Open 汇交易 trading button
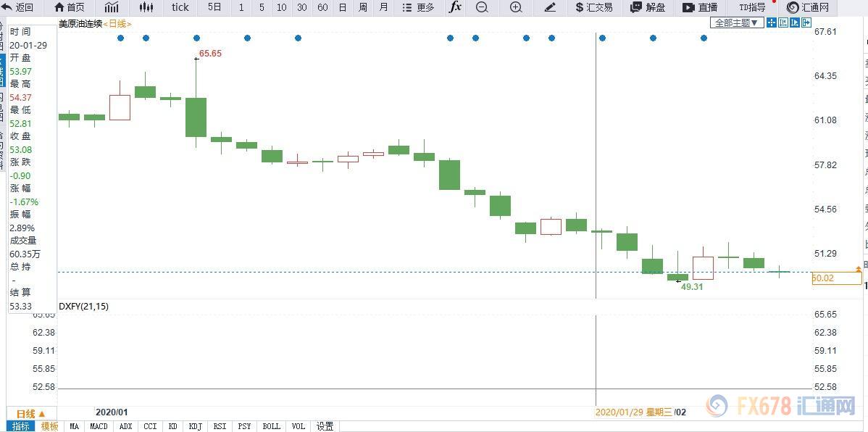 (593, 7)
